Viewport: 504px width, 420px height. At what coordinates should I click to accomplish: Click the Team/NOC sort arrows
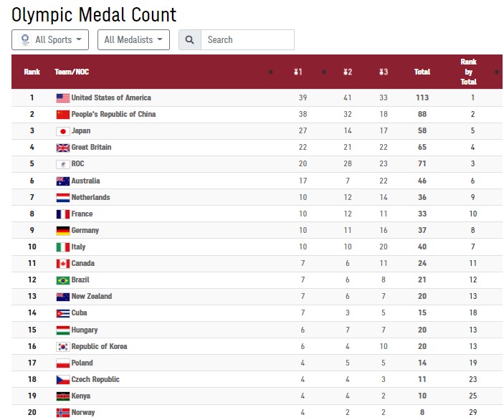point(270,72)
